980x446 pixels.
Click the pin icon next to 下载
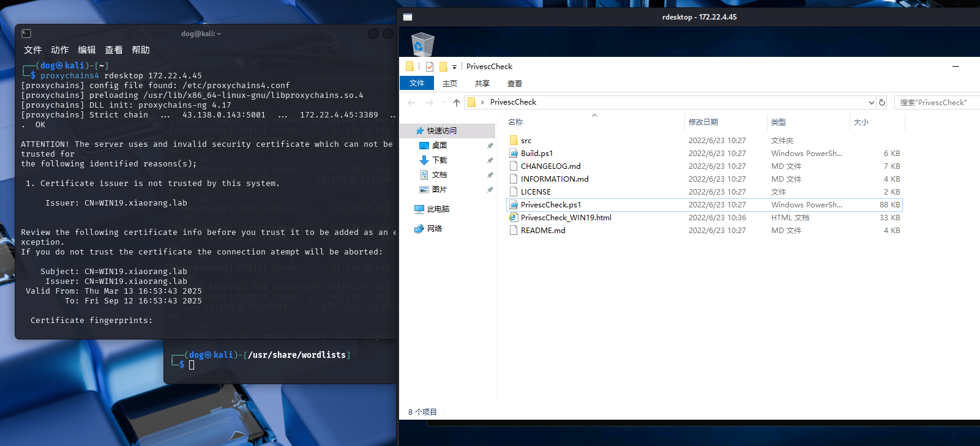click(490, 160)
